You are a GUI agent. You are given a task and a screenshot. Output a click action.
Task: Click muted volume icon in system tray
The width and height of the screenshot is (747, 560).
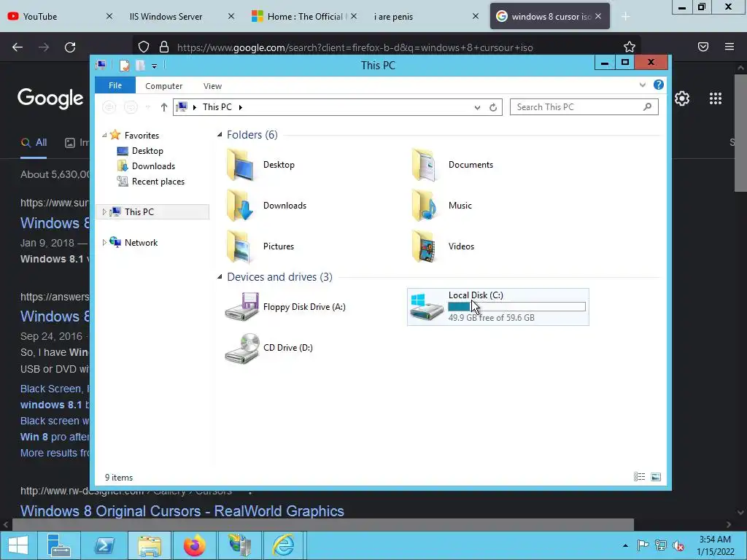[678, 545]
